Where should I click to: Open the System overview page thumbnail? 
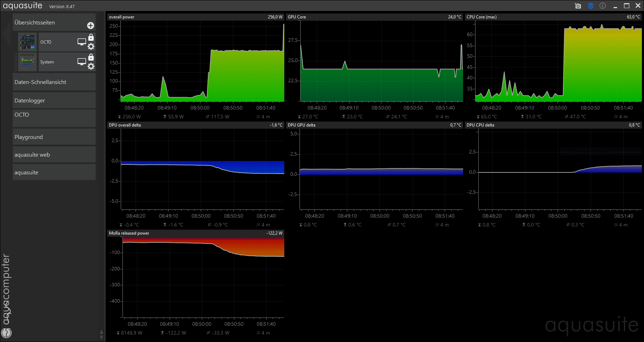(28, 62)
